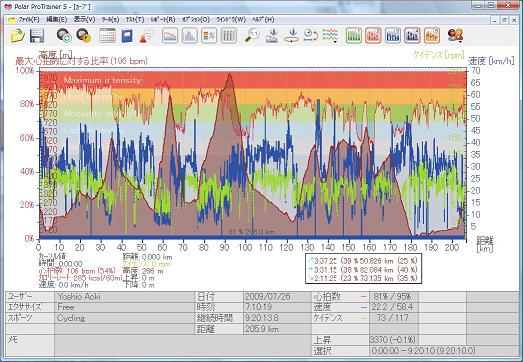Click the open folder icon in toolbar
Screen dimensions: 523x362
[18, 35]
